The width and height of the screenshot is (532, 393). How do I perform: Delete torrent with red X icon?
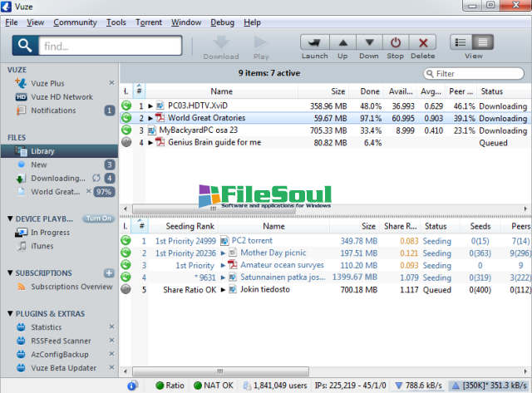click(423, 42)
